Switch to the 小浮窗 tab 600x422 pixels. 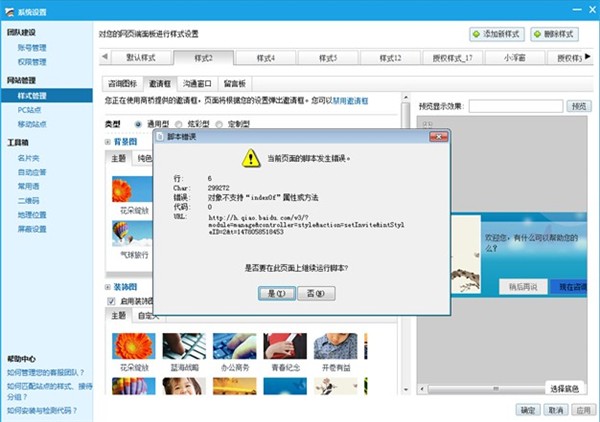pyautogui.click(x=515, y=58)
